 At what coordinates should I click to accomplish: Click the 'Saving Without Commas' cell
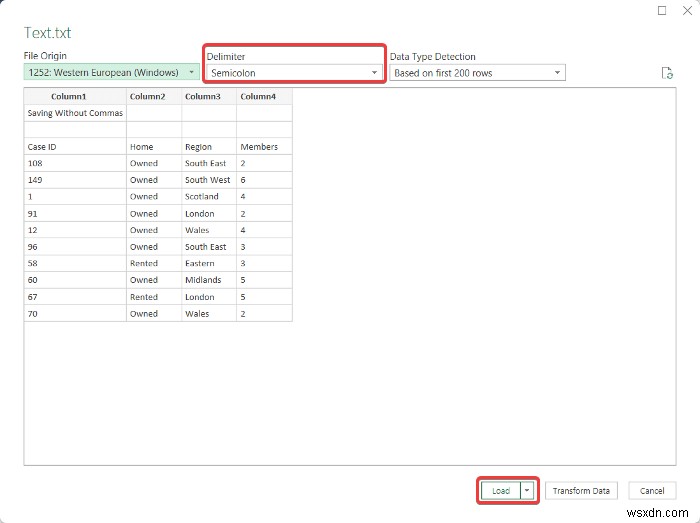[x=75, y=113]
